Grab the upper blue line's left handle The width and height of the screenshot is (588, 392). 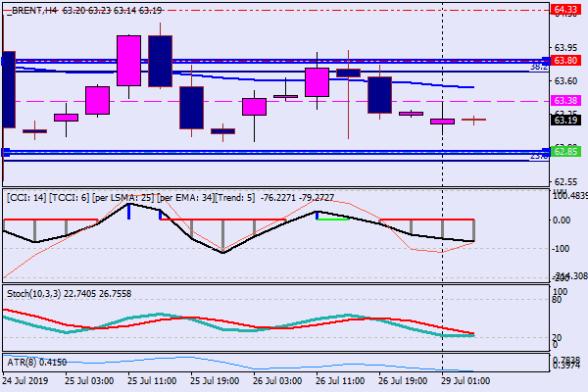pos(6,60)
